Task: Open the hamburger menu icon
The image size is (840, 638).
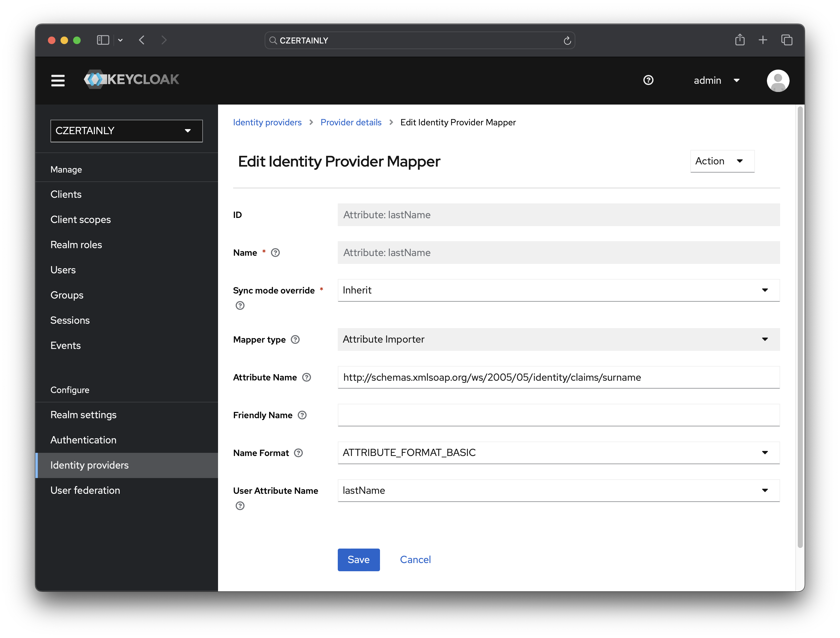Action: click(57, 80)
